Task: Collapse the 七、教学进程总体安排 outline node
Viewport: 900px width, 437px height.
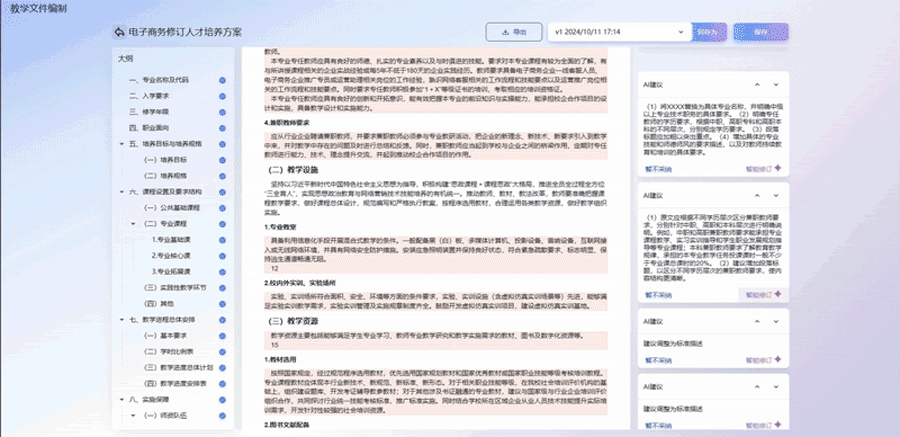Action: tap(121, 319)
